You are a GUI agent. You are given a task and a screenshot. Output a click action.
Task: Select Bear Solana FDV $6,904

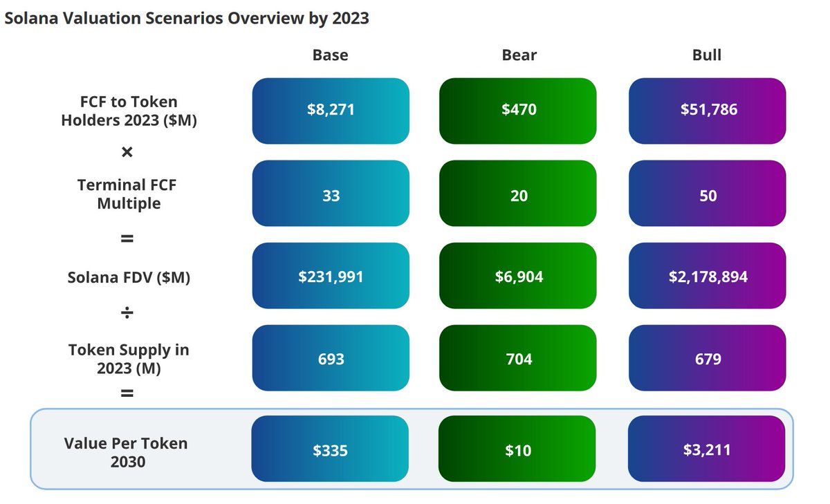point(518,276)
